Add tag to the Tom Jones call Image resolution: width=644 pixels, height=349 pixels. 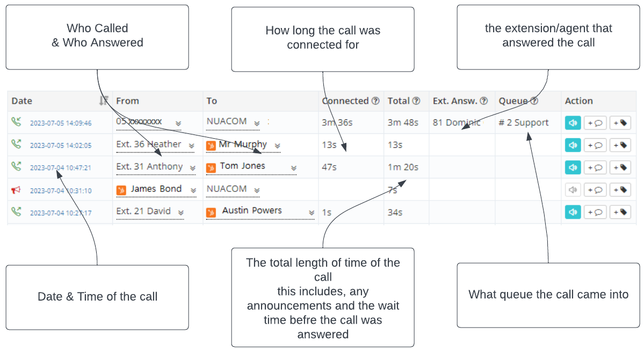[x=620, y=167]
